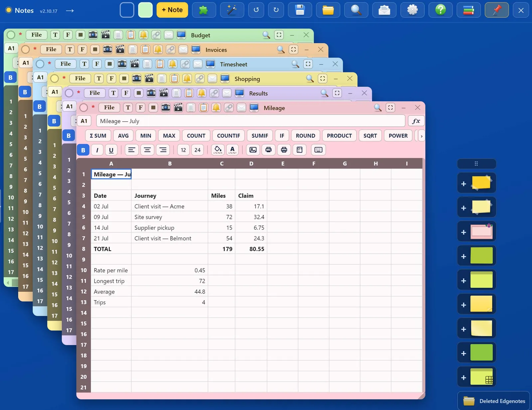The image size is (532, 410).
Task: Click the magic wand icon in top bar
Action: pyautogui.click(x=232, y=10)
